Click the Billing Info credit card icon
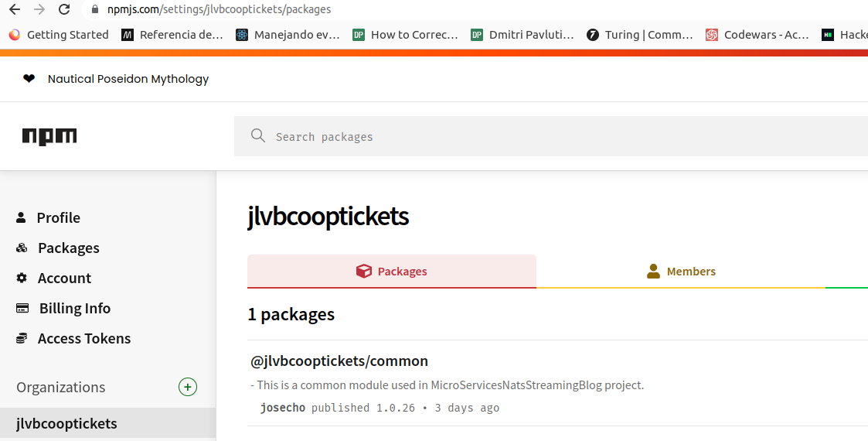The height and width of the screenshot is (441, 868). click(22, 308)
